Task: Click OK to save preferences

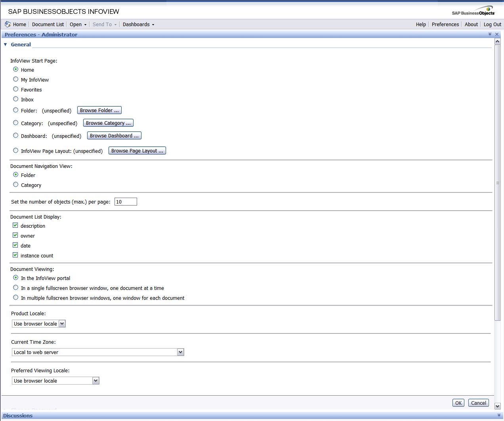Action: (458, 403)
